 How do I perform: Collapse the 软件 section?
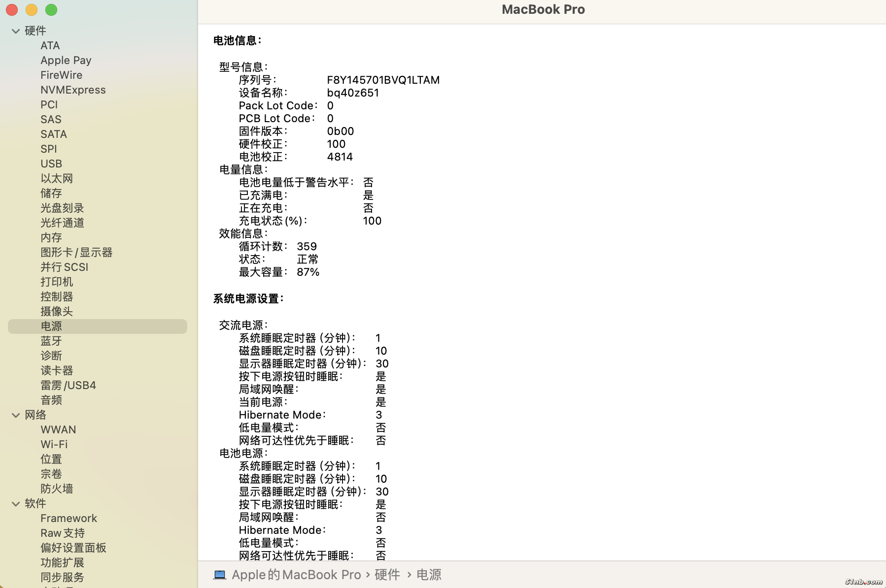click(x=15, y=503)
